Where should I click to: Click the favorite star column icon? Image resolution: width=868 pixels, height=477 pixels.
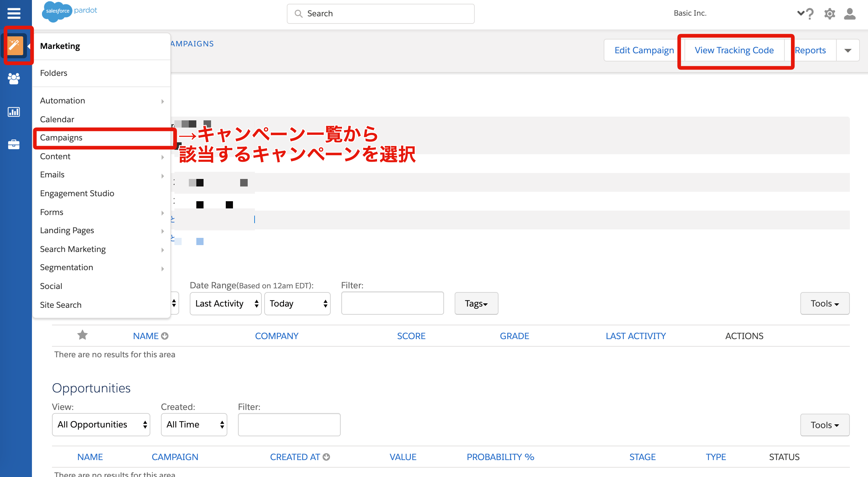[82, 335]
